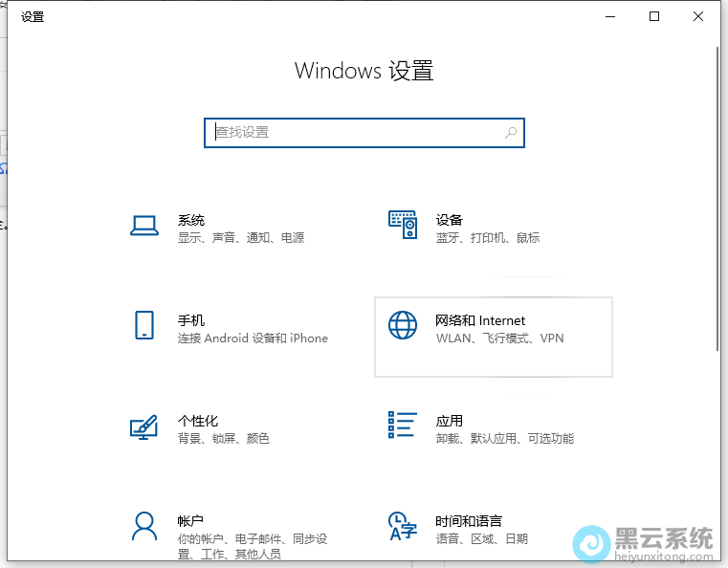The image size is (728, 568).
Task: Open the 应用 category heading text
Action: 449,421
